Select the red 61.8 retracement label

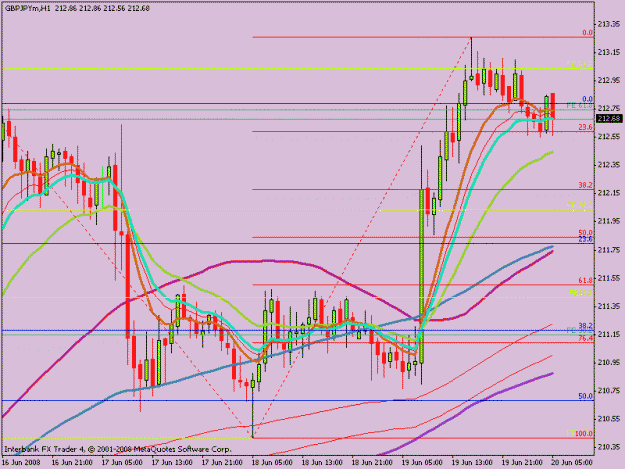tap(586, 281)
